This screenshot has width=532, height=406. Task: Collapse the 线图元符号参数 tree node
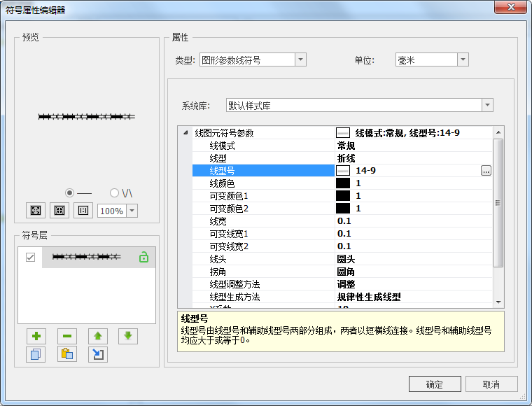tap(185, 133)
